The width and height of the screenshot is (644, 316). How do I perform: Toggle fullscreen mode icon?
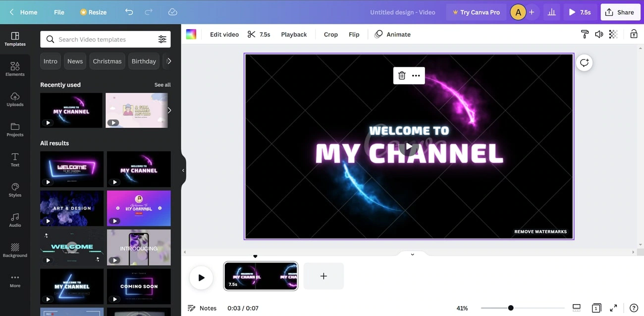coord(613,308)
